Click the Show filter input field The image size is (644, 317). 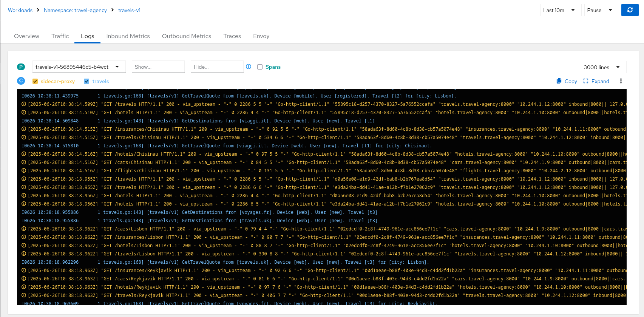pyautogui.click(x=158, y=67)
